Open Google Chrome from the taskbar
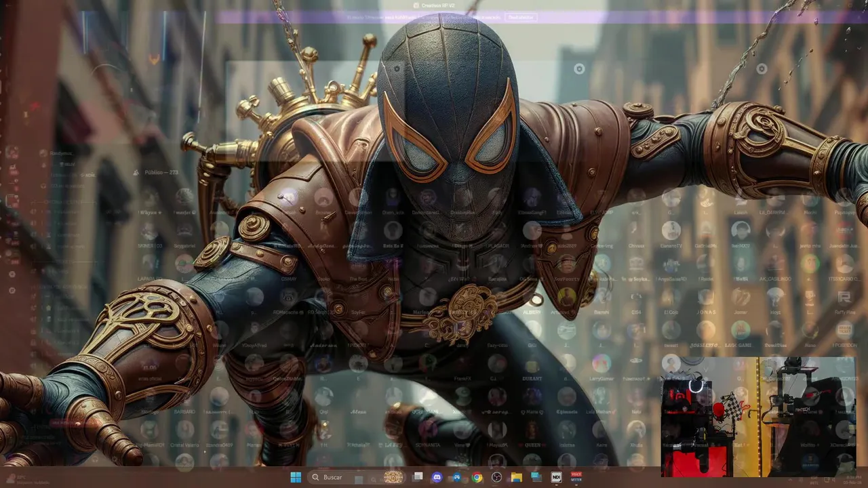 tap(477, 477)
